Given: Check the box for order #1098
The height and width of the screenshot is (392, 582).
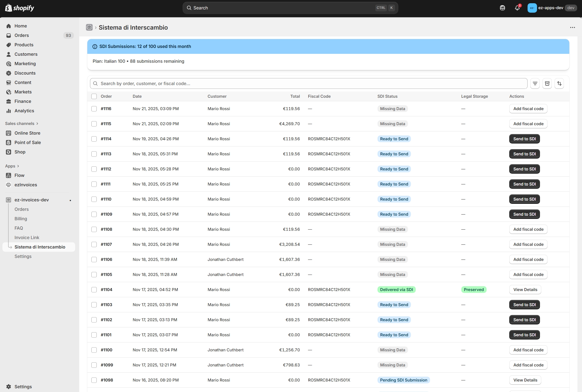Looking at the screenshot, I should point(94,380).
